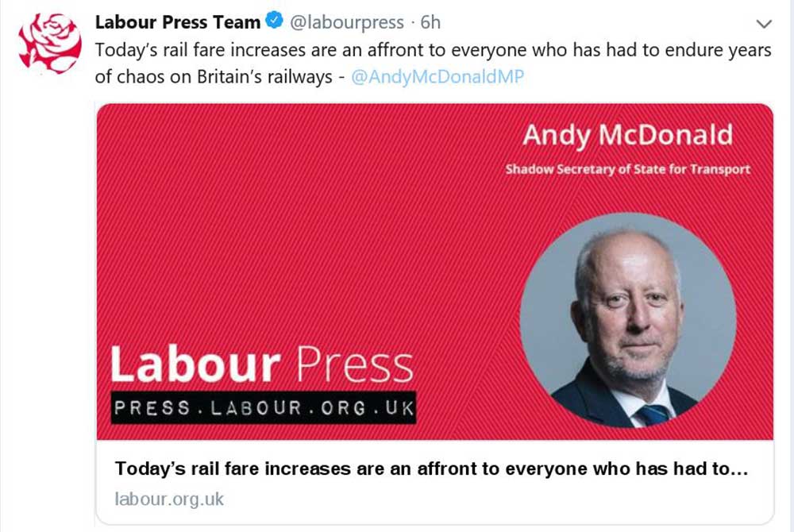
Task: Click the bold white "Labour" logo word
Action: (195, 364)
